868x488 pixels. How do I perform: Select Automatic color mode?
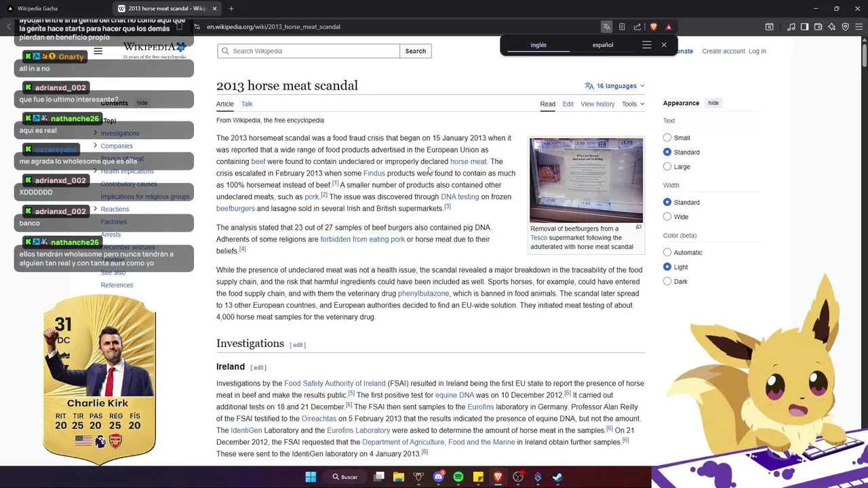point(667,252)
